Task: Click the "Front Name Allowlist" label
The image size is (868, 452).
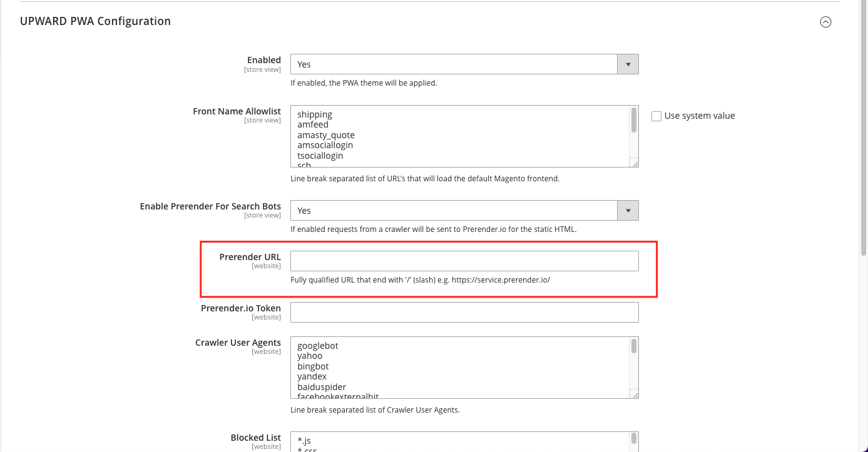Action: tap(237, 111)
